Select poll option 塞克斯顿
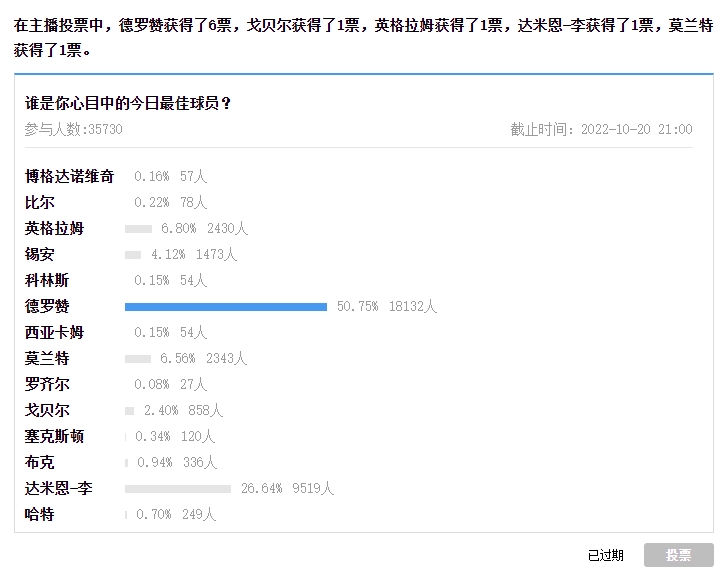The height and width of the screenshot is (583, 727). point(54,436)
